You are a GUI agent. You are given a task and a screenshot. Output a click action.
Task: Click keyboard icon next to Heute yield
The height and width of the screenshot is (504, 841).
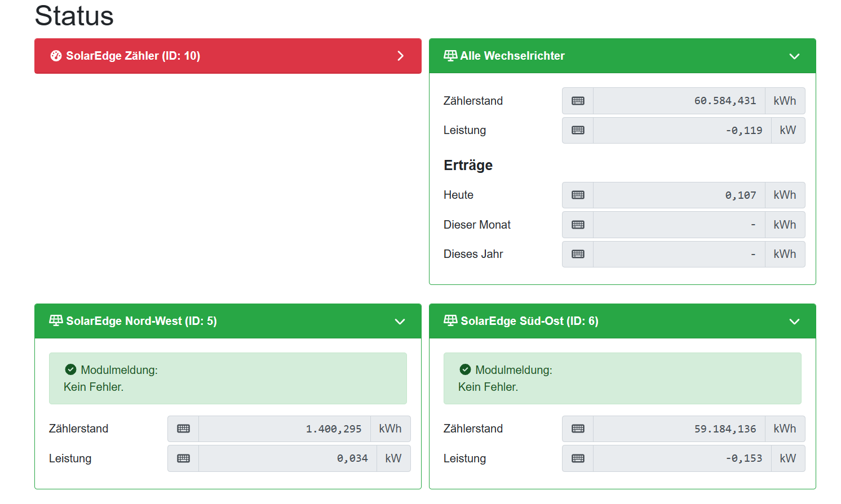578,195
